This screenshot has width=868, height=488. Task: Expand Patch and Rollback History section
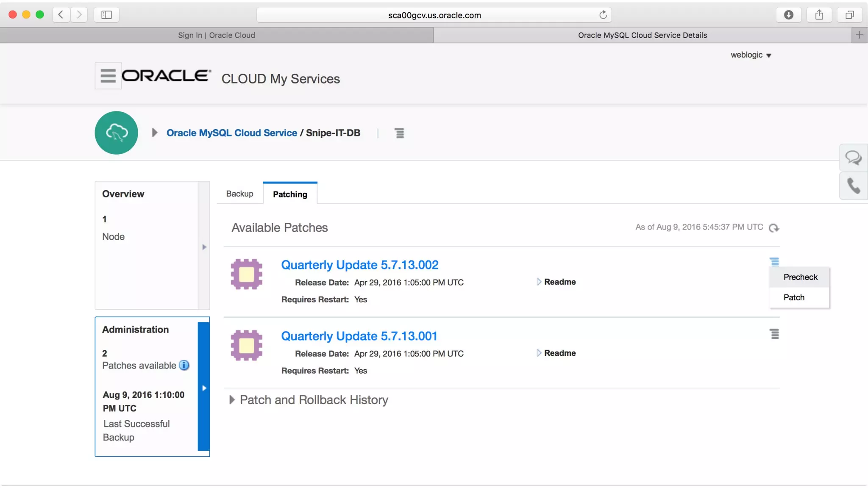pyautogui.click(x=232, y=400)
